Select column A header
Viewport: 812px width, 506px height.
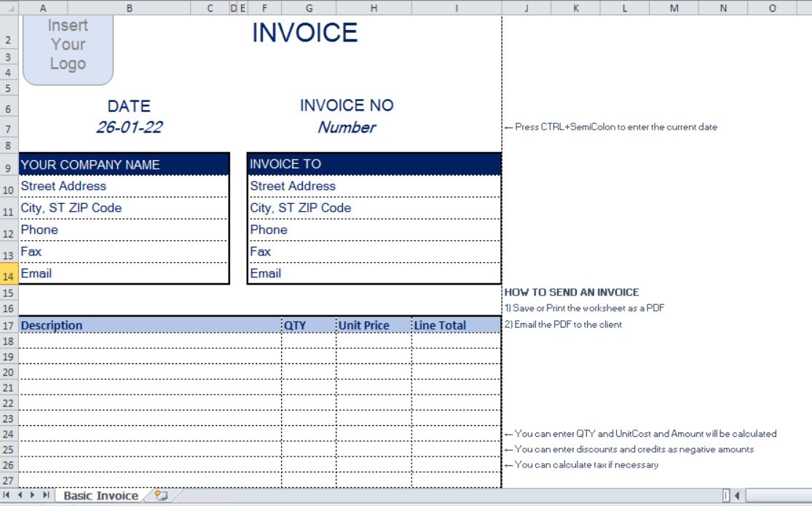coord(43,8)
